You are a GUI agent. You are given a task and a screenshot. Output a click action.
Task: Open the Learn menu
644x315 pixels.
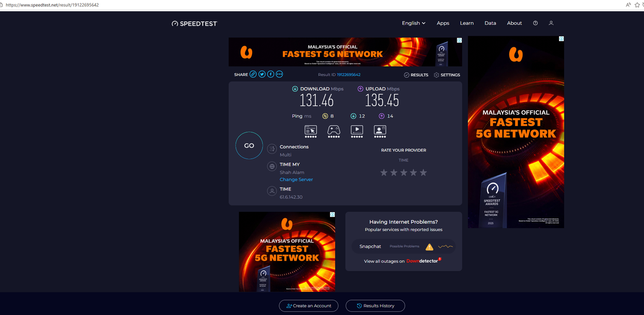pyautogui.click(x=466, y=23)
